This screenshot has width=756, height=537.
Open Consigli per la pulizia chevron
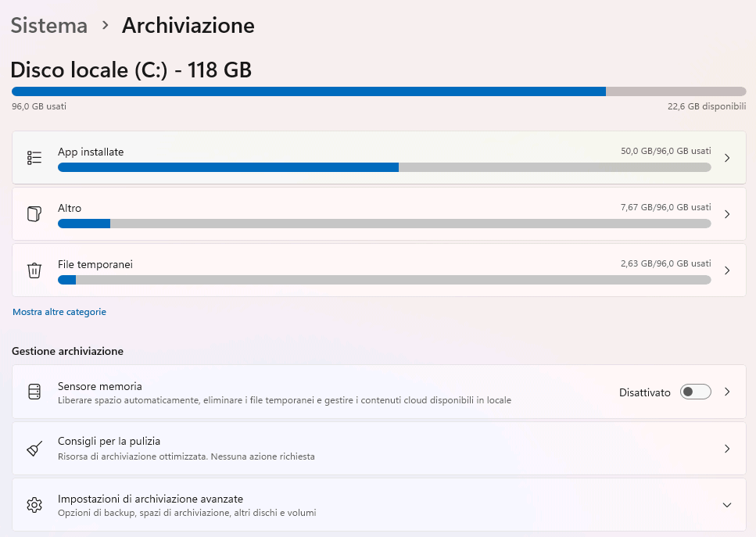(x=727, y=449)
